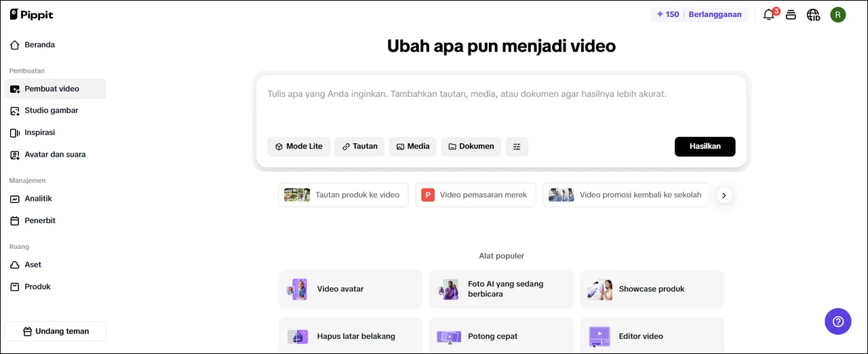Viewport: 868px width, 354px height.
Task: Click the Showcase produk thumbnail
Action: [x=599, y=289]
